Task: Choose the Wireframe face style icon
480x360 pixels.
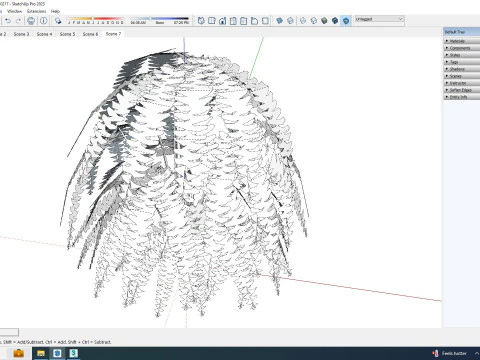Action: click(x=303, y=21)
